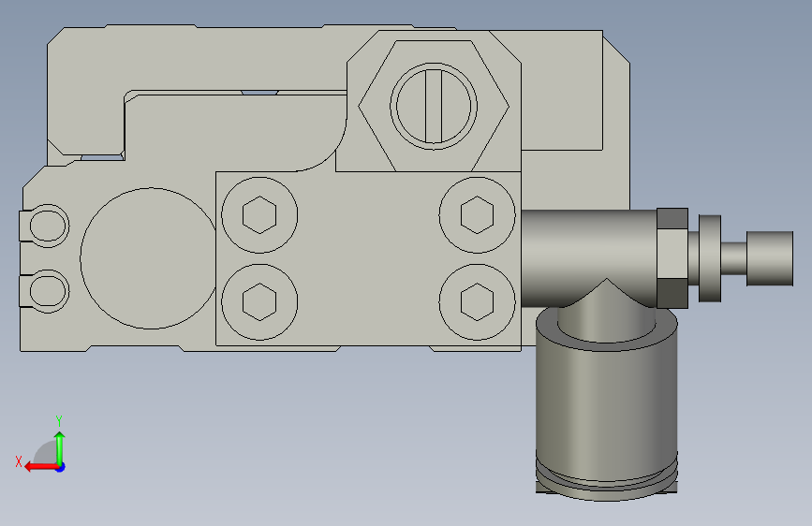Viewport: 812px width, 526px height.
Task: Select the upper-left hex socket screw on plate
Action: 259,215
